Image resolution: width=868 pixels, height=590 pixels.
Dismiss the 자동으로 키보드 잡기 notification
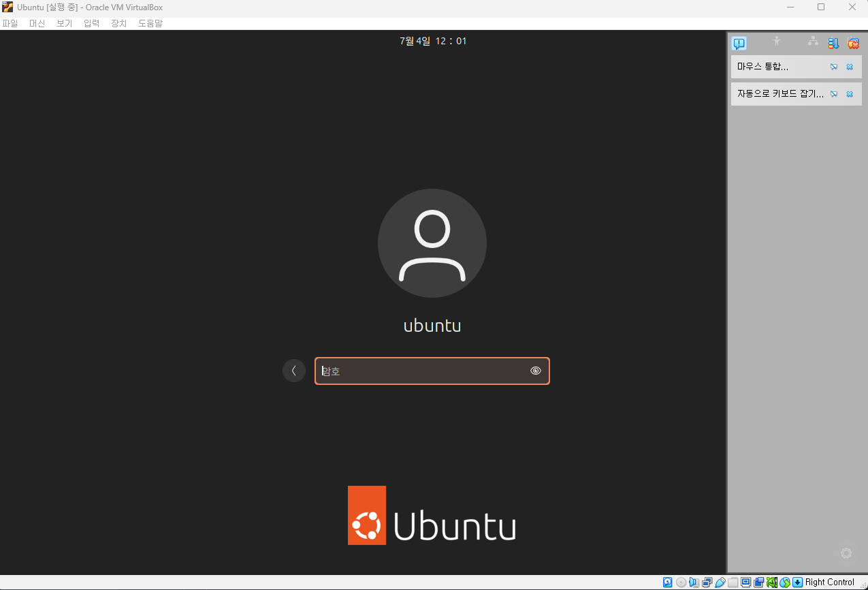(850, 94)
